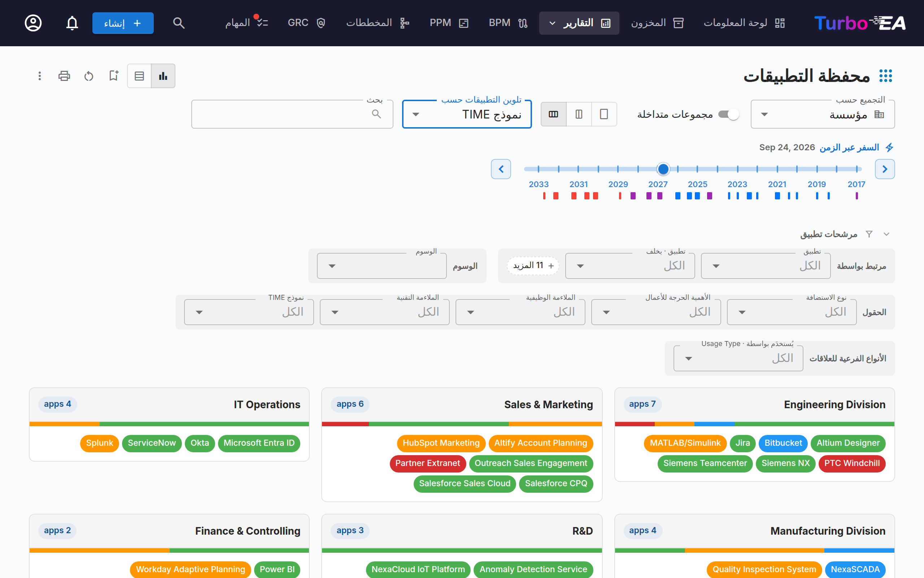Open the hosting type filter dropdown
This screenshot has width=924, height=578.
tap(792, 312)
